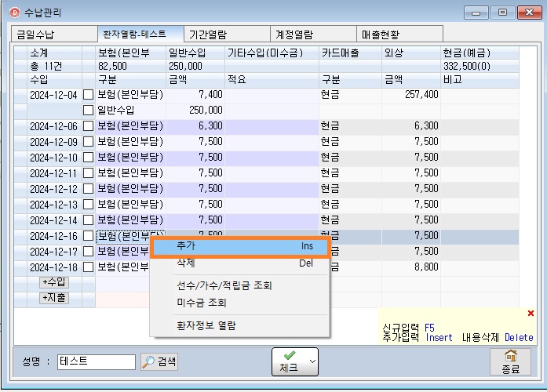Viewport: 547px width, 392px height.
Task: Tick the checkbox for 2024-12-12 row
Action: 89,188
